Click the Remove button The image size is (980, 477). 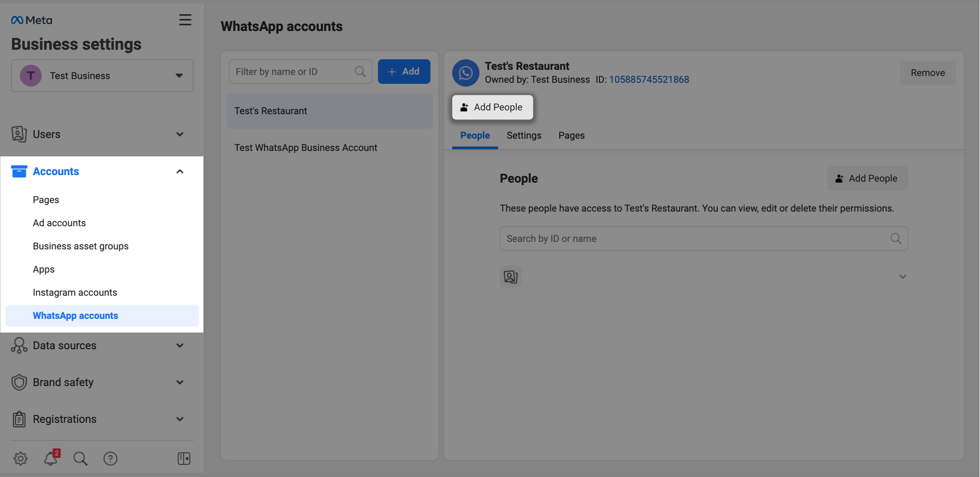[927, 73]
